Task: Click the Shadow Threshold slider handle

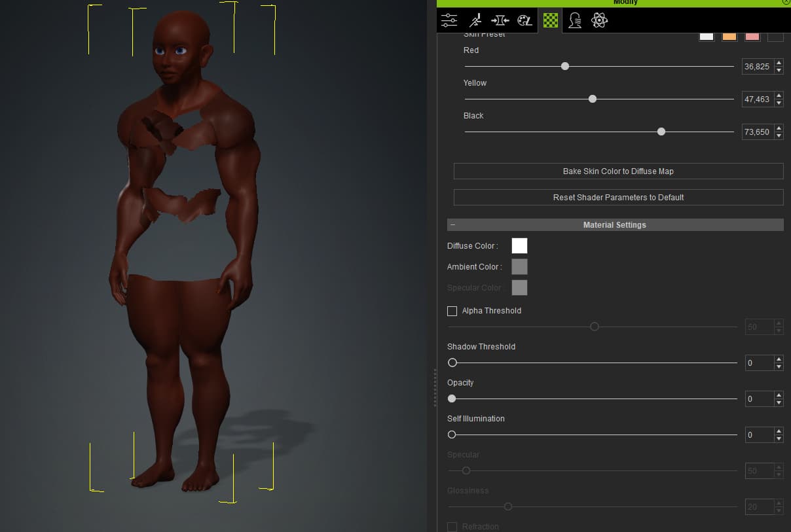Action: (452, 363)
